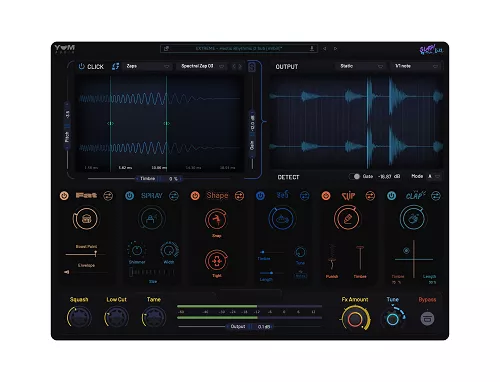This screenshot has width=500, height=382.
Task: Click the Spray module swap icon
Action: pos(174,196)
